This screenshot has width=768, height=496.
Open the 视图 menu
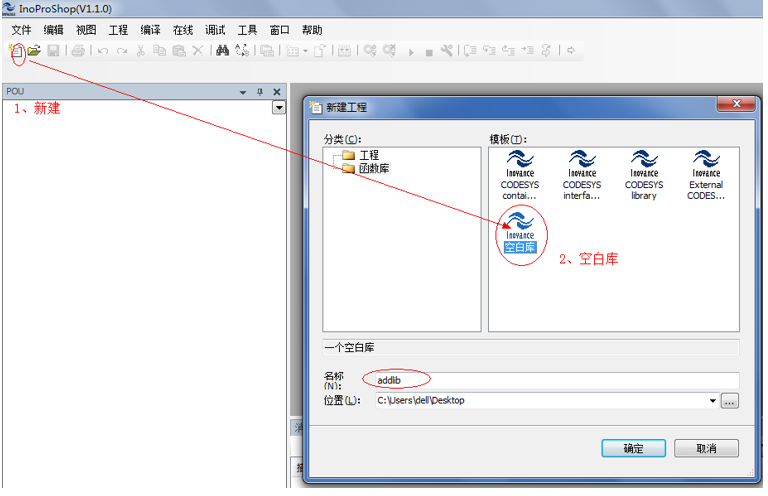[x=86, y=30]
